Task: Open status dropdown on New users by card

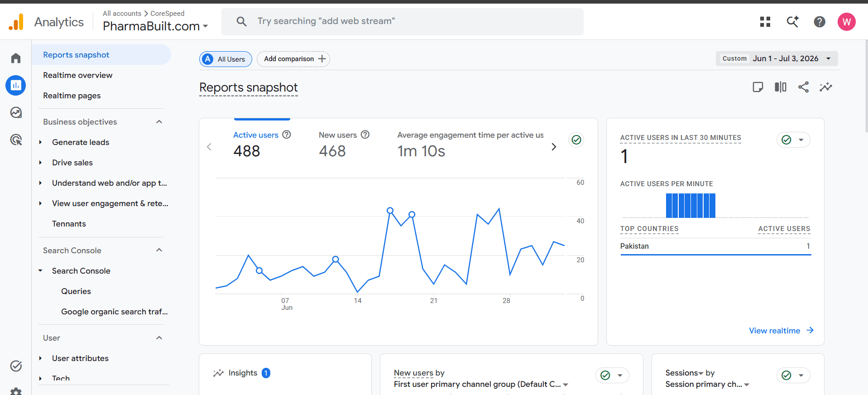Action: [x=613, y=375]
